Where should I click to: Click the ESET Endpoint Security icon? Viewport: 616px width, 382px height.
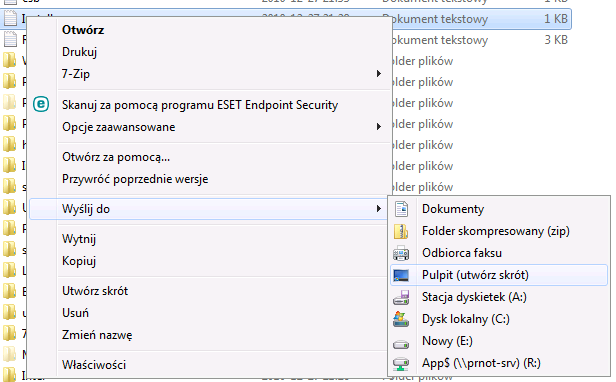(x=41, y=105)
